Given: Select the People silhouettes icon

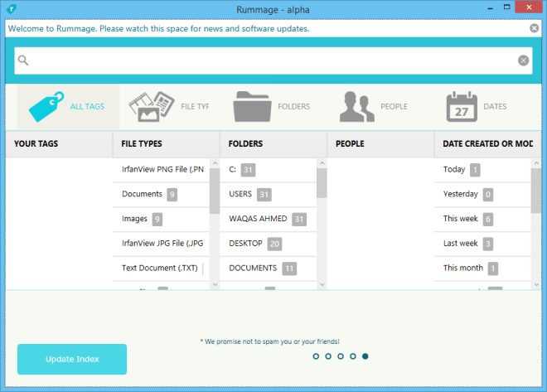Looking at the screenshot, I should 357,106.
